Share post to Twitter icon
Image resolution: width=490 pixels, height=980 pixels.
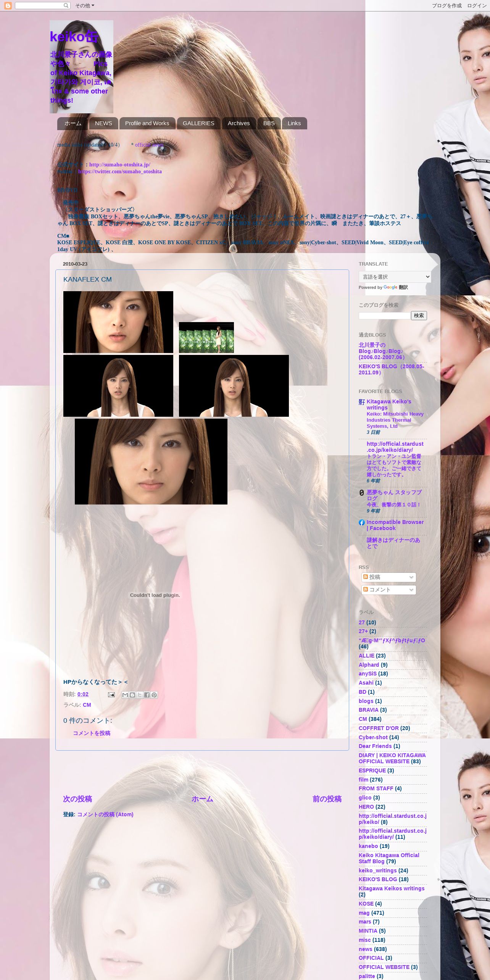tap(140, 695)
